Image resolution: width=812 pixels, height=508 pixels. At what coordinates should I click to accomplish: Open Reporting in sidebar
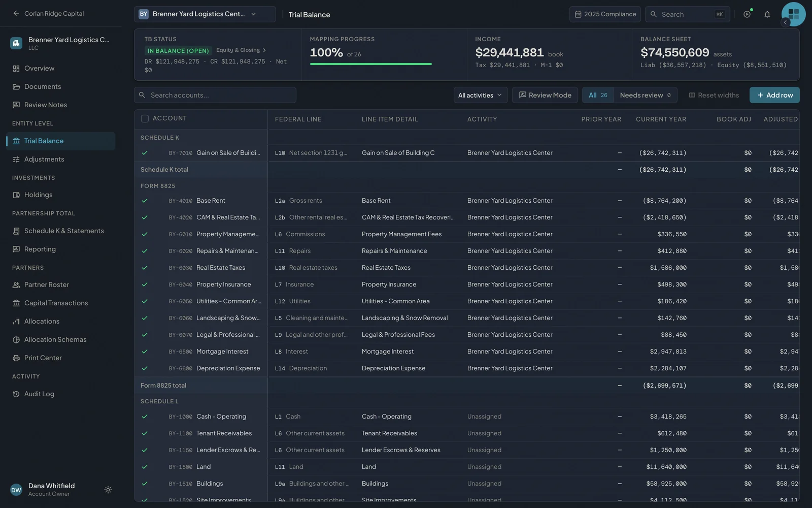[61, 249]
